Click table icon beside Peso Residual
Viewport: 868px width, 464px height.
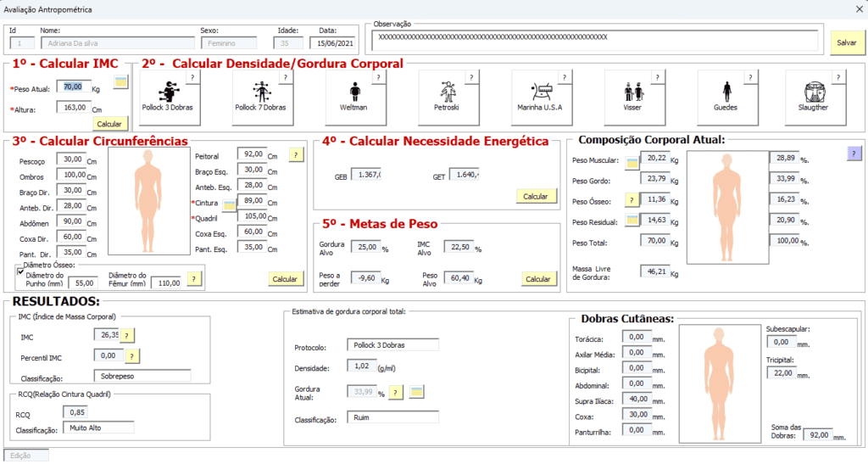point(632,221)
